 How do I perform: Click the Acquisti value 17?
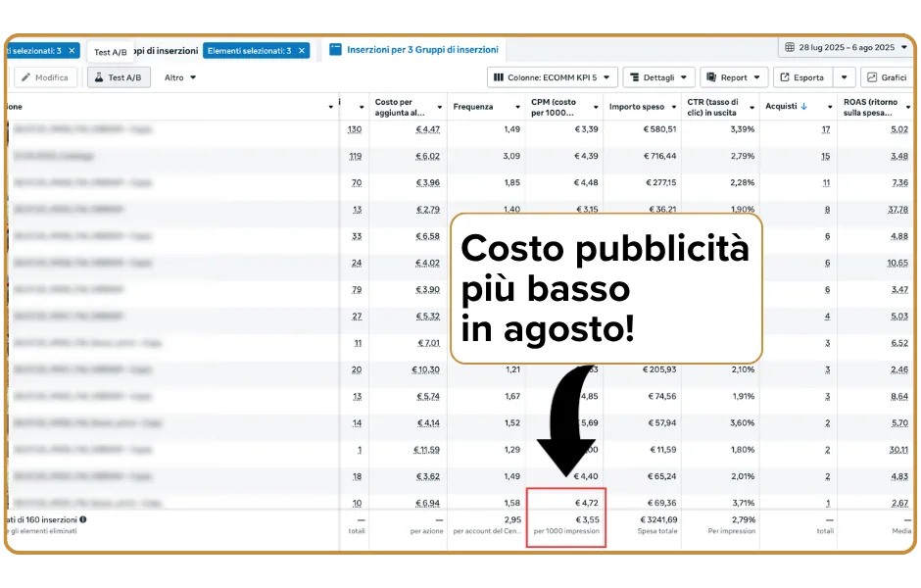click(826, 129)
